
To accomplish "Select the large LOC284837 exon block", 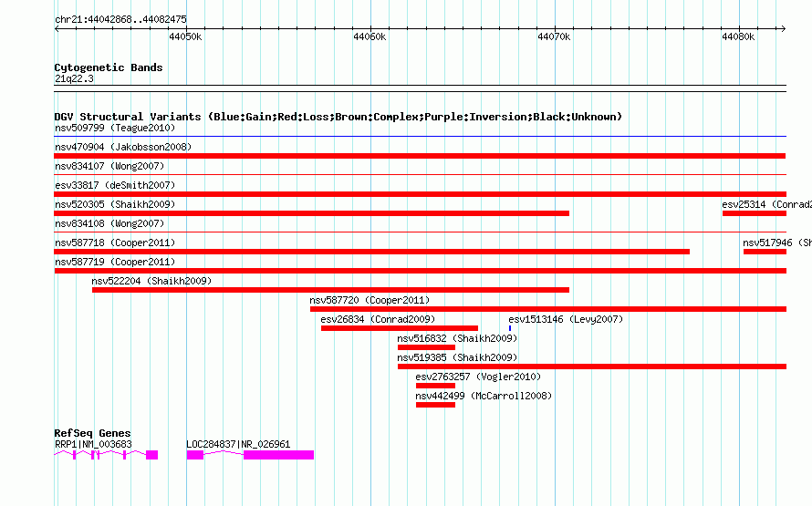I will point(278,455).
